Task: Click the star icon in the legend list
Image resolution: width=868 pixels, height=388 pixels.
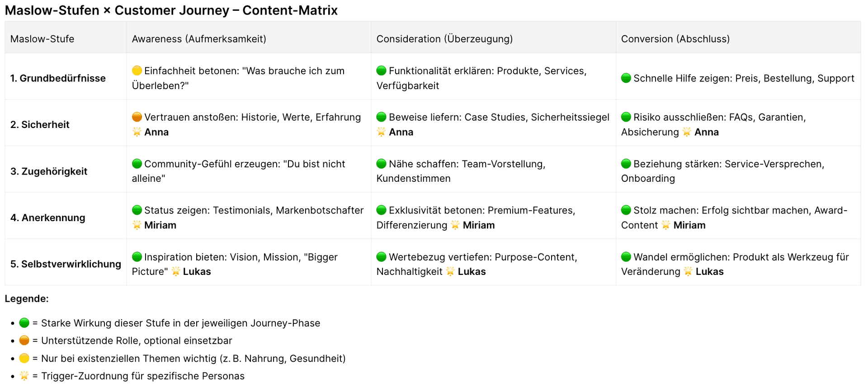Action: tap(24, 376)
